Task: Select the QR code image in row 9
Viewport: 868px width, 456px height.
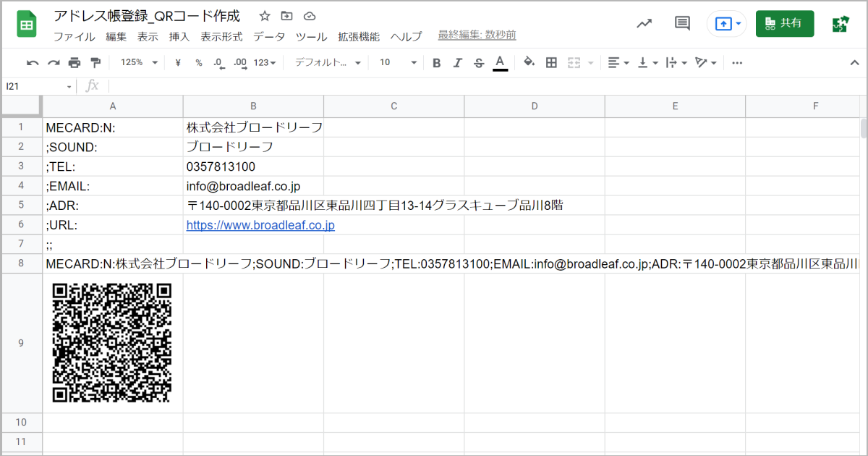Action: tap(112, 342)
